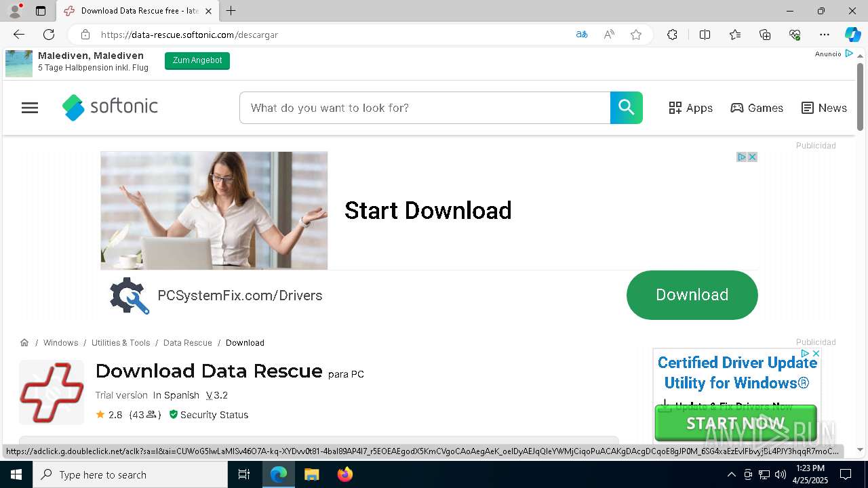Click the Softonic search field
Viewport: 868px width, 488px height.
(425, 108)
